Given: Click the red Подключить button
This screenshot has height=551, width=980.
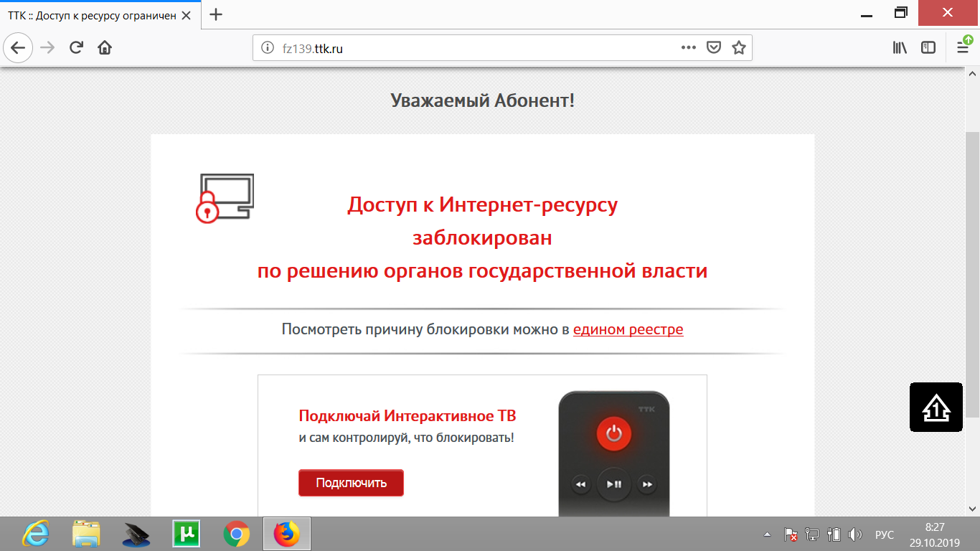Looking at the screenshot, I should 351,483.
